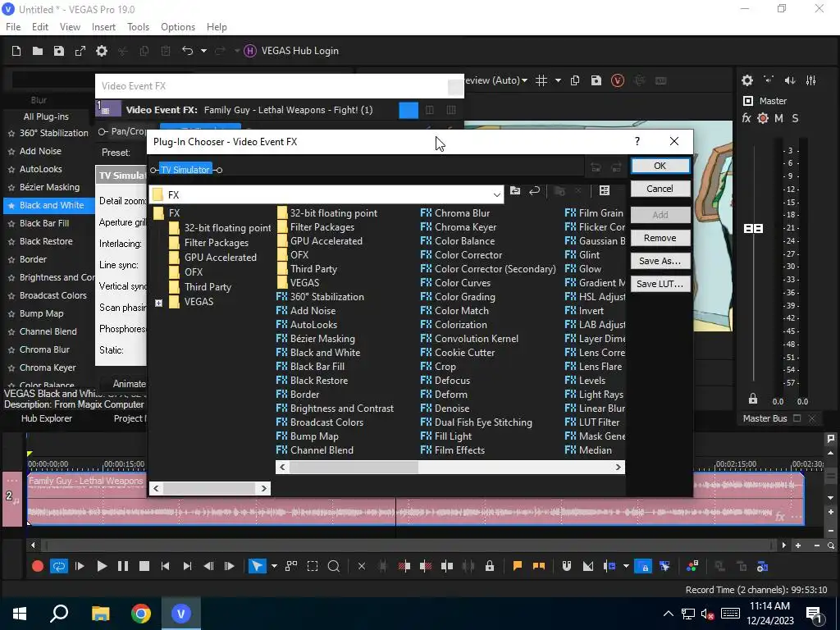Click the VEGAS Hub Login icon
The image size is (840, 630).
(x=249, y=51)
